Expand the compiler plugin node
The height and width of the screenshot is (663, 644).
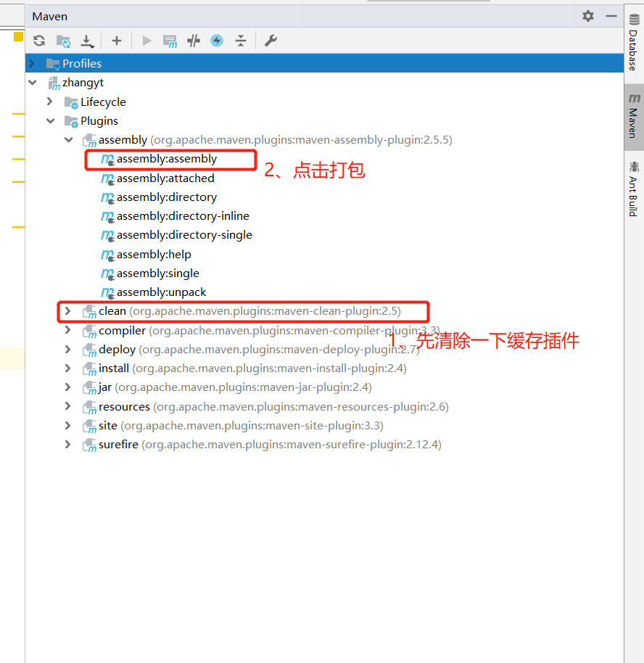click(67, 330)
